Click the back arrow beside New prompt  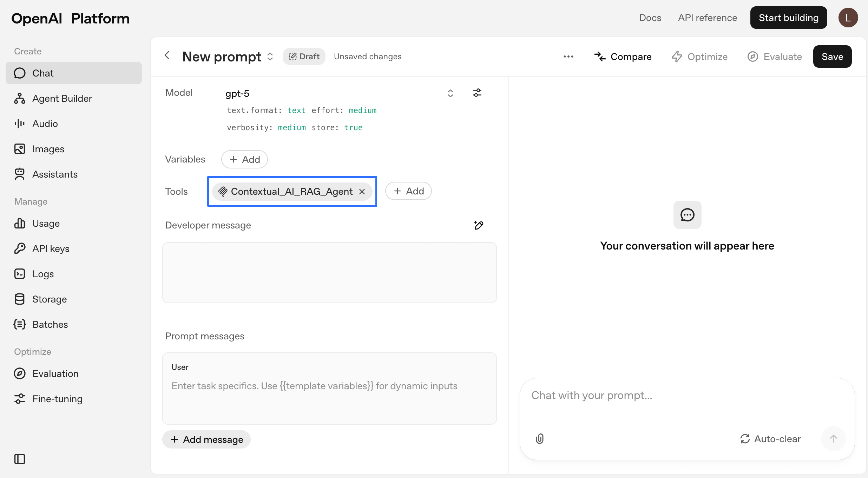pos(167,56)
